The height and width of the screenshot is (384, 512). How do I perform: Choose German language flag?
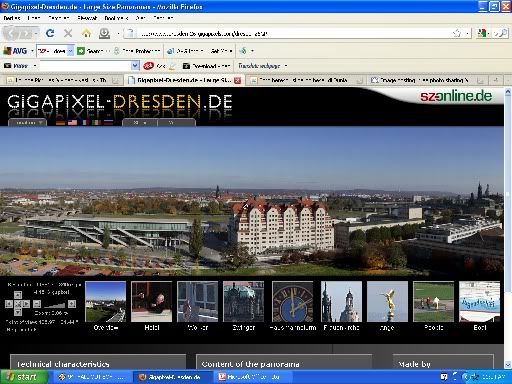click(60, 122)
